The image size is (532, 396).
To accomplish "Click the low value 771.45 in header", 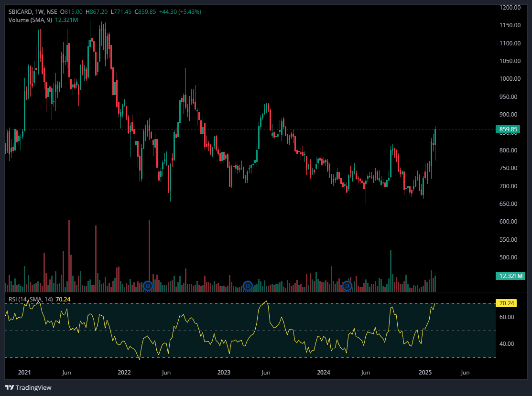I will (x=123, y=12).
